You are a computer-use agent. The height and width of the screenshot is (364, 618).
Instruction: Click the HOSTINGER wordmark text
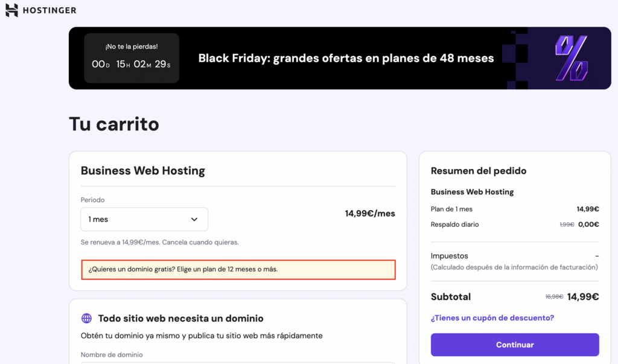click(x=49, y=10)
